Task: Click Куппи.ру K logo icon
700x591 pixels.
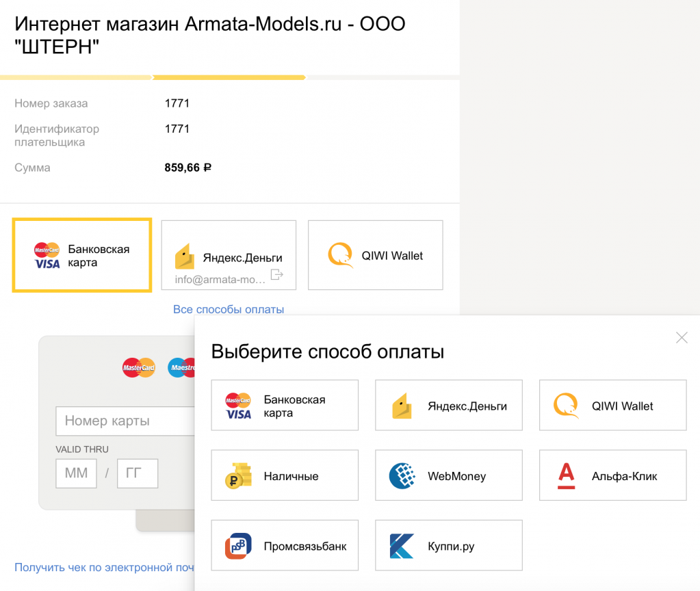Action: pos(402,546)
